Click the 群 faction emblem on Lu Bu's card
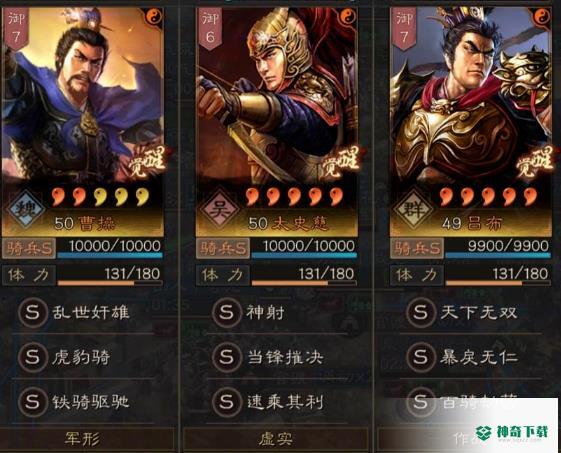The width and height of the screenshot is (561, 453). (x=413, y=209)
